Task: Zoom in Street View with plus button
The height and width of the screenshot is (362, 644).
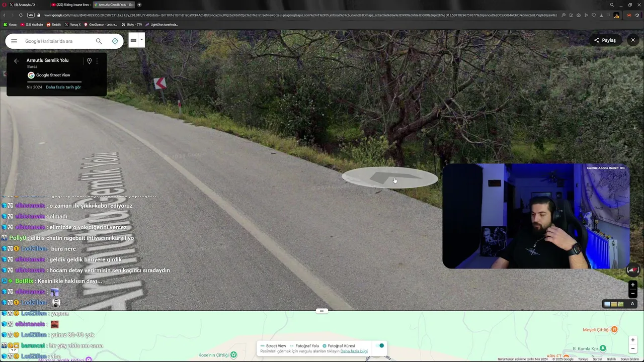Action: (633, 285)
